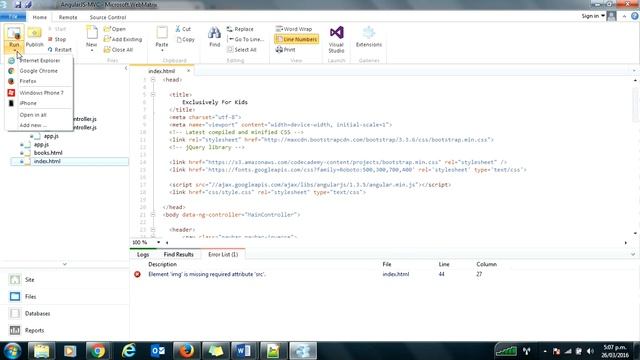The image size is (640, 360).
Task: Open the Extensions gallery
Action: point(369,37)
